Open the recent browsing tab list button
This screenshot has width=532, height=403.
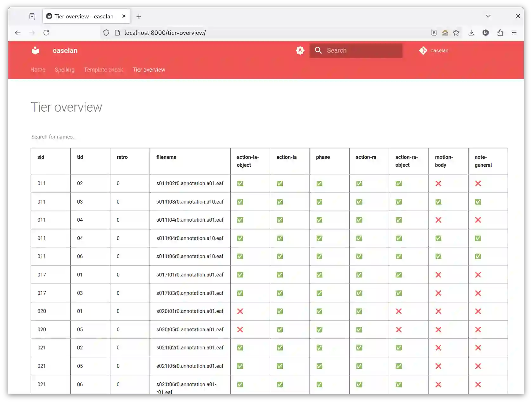[32, 16]
